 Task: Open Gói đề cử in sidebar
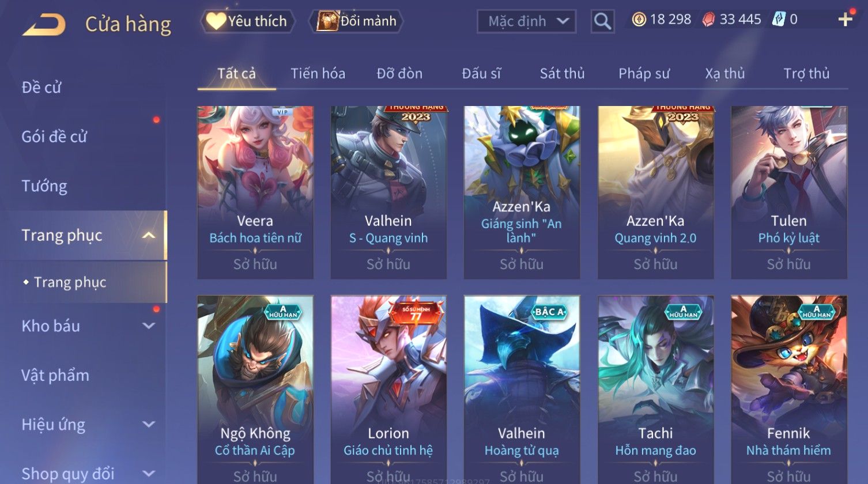click(54, 137)
